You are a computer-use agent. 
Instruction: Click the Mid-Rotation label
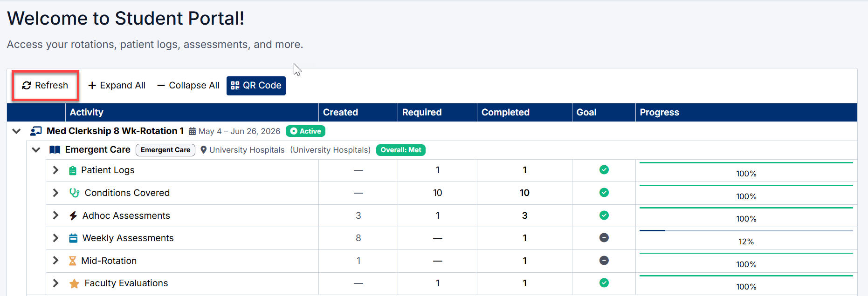click(x=109, y=261)
